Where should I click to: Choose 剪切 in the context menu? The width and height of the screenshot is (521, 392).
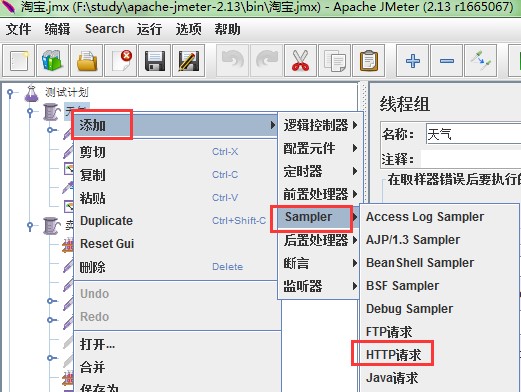[x=176, y=152]
